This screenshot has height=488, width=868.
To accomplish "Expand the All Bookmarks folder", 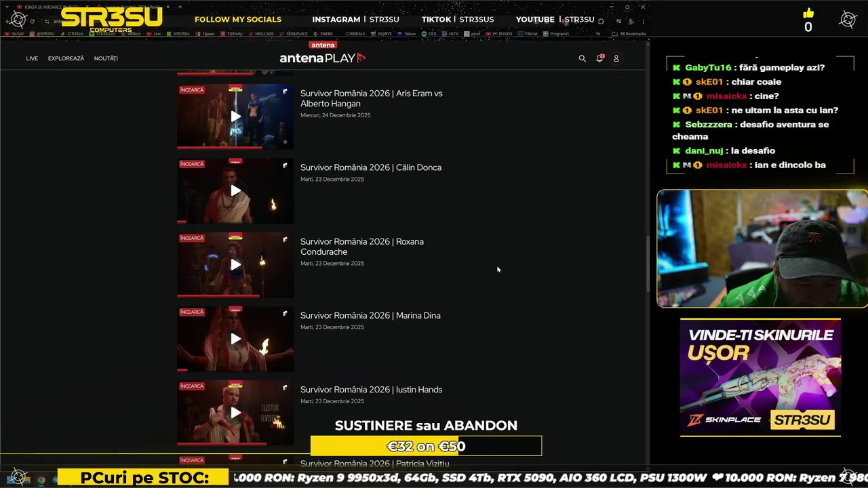I will click(629, 33).
